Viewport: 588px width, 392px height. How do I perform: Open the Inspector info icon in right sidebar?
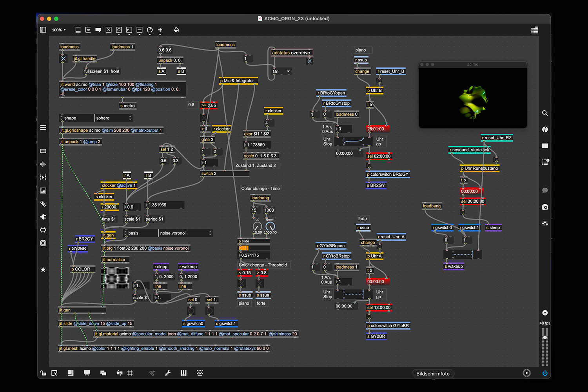(x=545, y=129)
